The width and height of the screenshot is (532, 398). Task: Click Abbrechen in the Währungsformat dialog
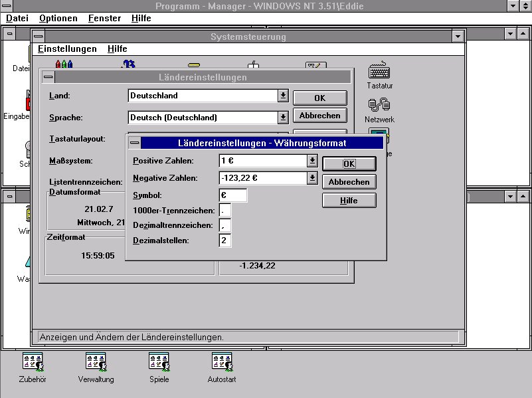[349, 182]
